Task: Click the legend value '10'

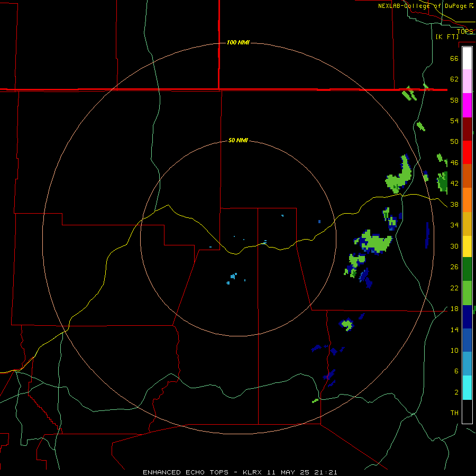Action: tap(454, 350)
